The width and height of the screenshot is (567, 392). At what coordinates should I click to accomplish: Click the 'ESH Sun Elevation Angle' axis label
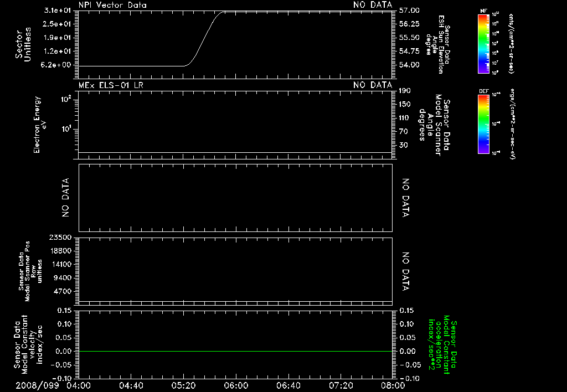437,44
